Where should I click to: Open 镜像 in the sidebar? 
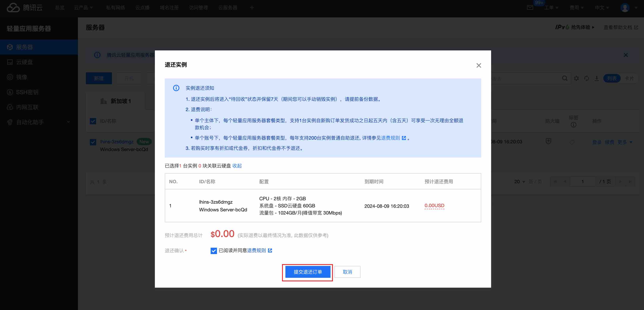pyautogui.click(x=39, y=77)
